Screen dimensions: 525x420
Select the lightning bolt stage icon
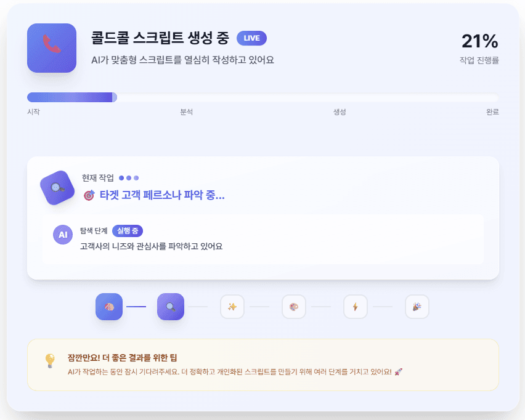point(356,307)
